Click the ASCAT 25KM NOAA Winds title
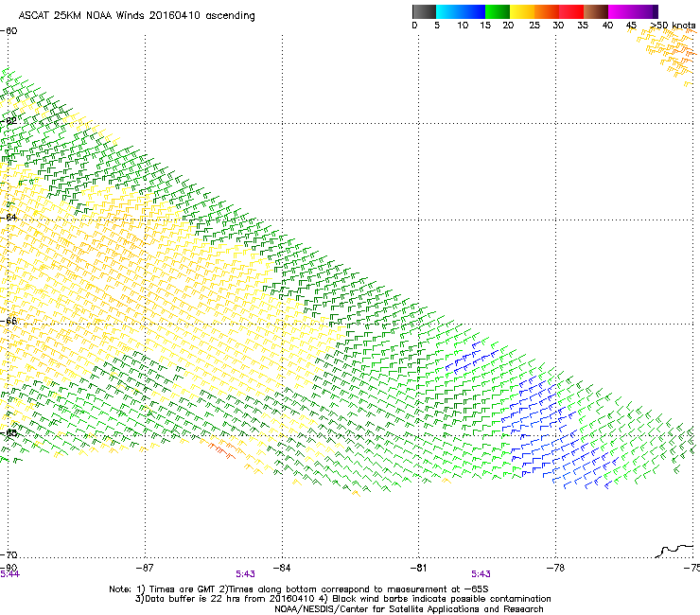Screen dimensions: 700x615 [x=136, y=16]
